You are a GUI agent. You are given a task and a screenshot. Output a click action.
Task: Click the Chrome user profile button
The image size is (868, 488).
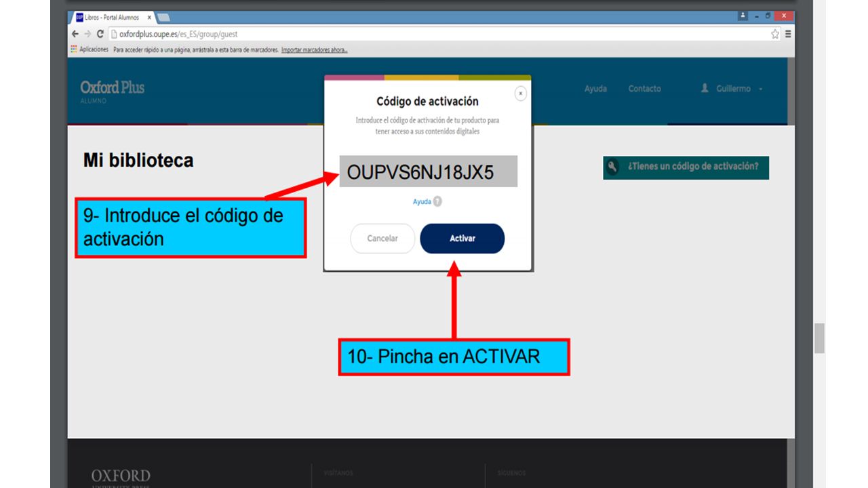click(743, 15)
